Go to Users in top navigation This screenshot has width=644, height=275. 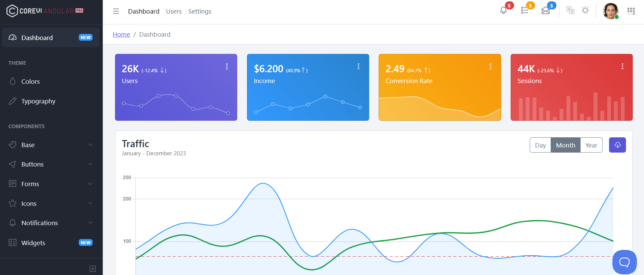click(174, 11)
